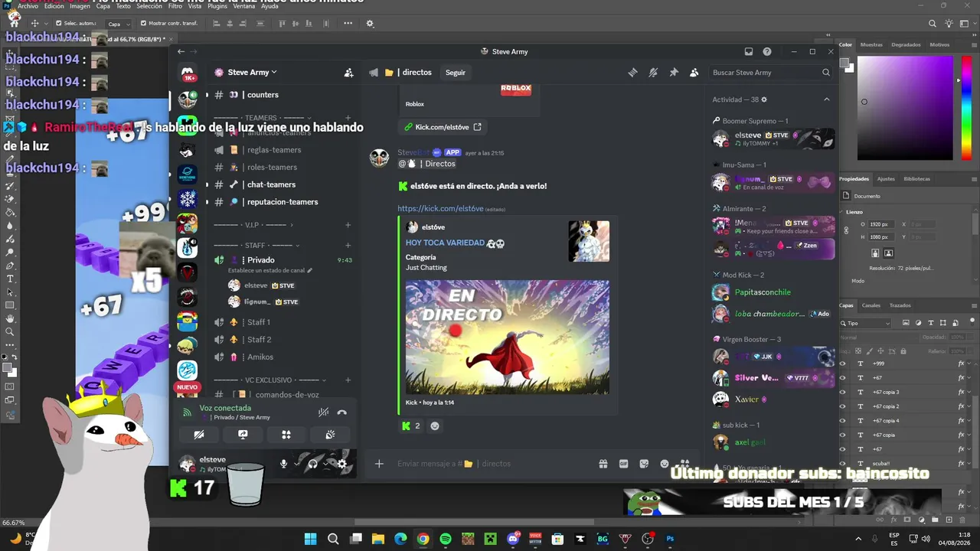
Task: Open Discord direct messages home icon
Action: [188, 73]
